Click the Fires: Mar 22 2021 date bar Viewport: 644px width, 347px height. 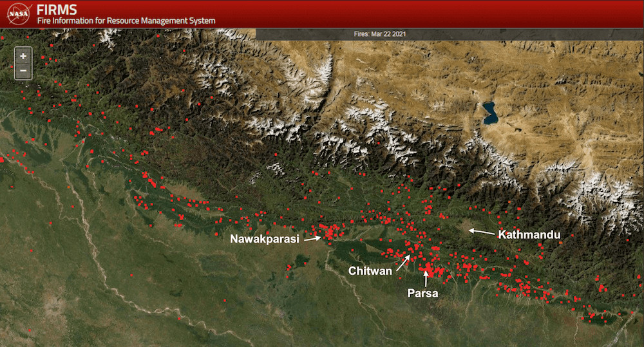click(379, 34)
